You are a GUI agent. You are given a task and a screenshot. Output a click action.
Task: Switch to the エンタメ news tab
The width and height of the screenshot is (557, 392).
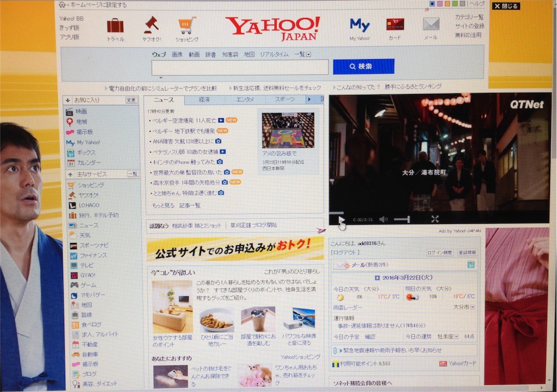245,99
